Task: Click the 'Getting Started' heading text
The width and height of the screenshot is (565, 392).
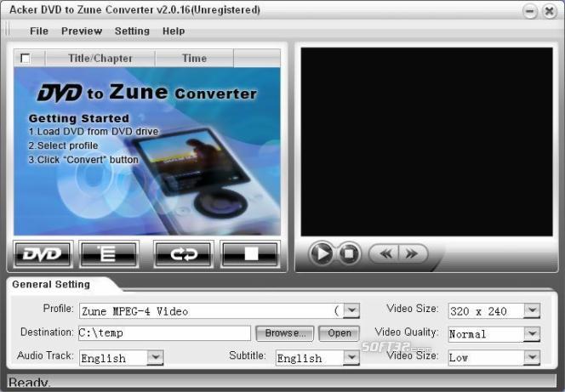Action: click(x=78, y=118)
